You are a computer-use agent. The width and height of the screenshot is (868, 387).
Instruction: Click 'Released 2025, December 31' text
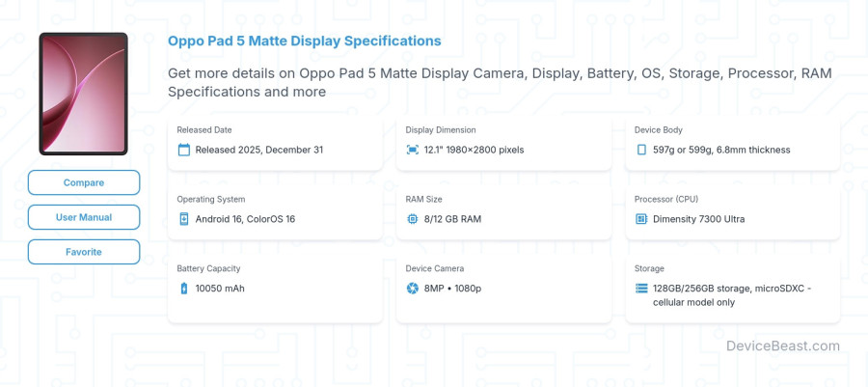tap(259, 150)
